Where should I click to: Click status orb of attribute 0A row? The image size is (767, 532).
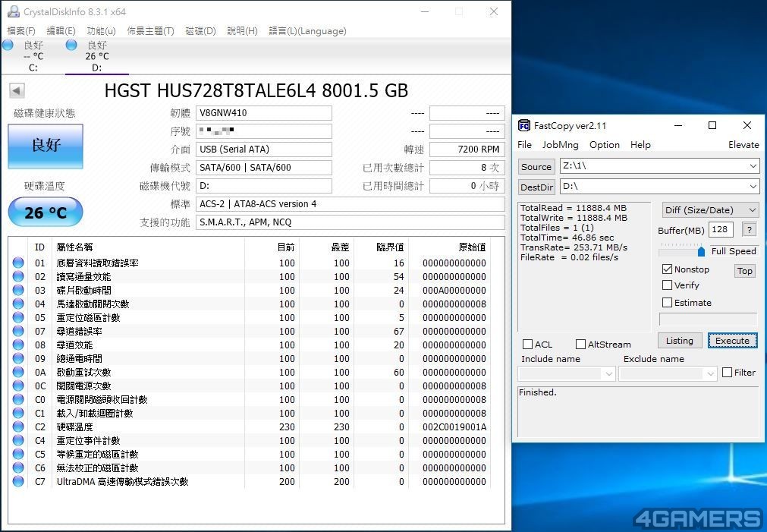point(19,373)
